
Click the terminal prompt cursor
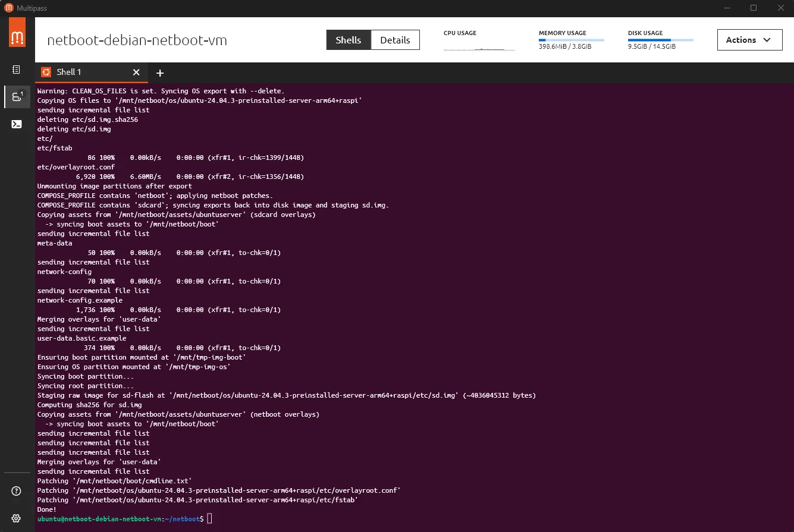(209, 518)
